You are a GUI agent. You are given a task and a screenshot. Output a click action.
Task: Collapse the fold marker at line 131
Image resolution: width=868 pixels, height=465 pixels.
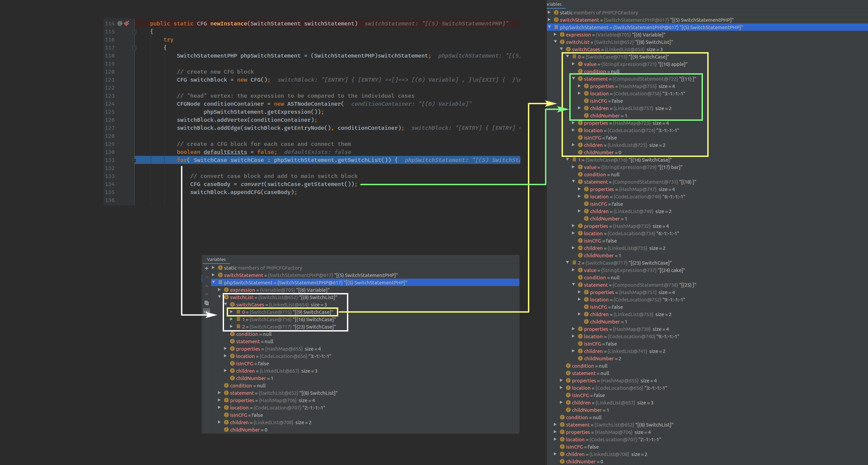134,160
